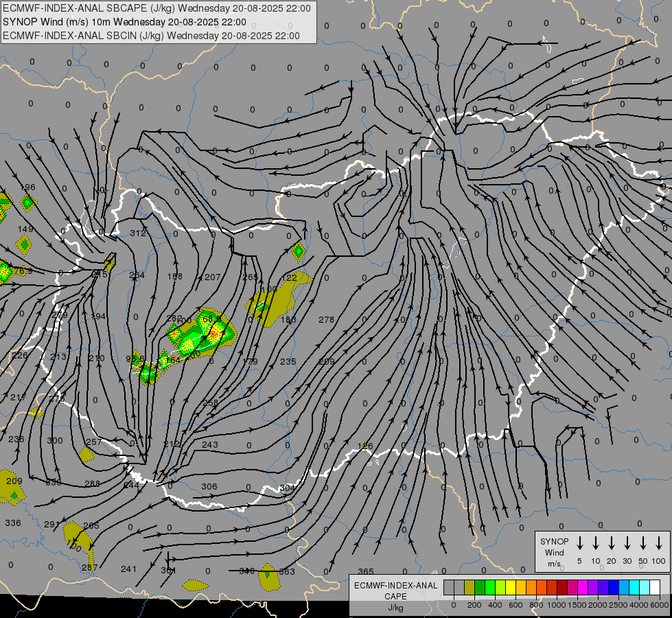The height and width of the screenshot is (618, 672).
Task: Select the bright green CAPE legend swatch
Action: click(x=490, y=587)
